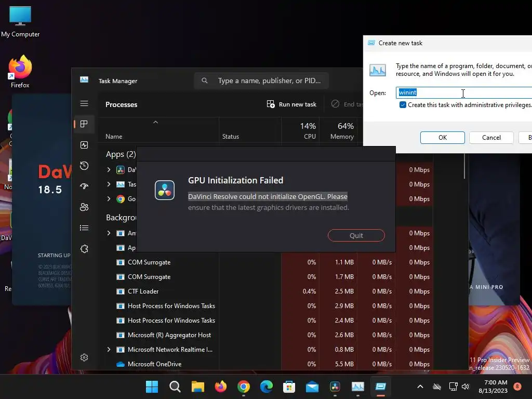The width and height of the screenshot is (532, 399).
Task: Open clock and date 7:00 AM
Action: tap(493, 387)
